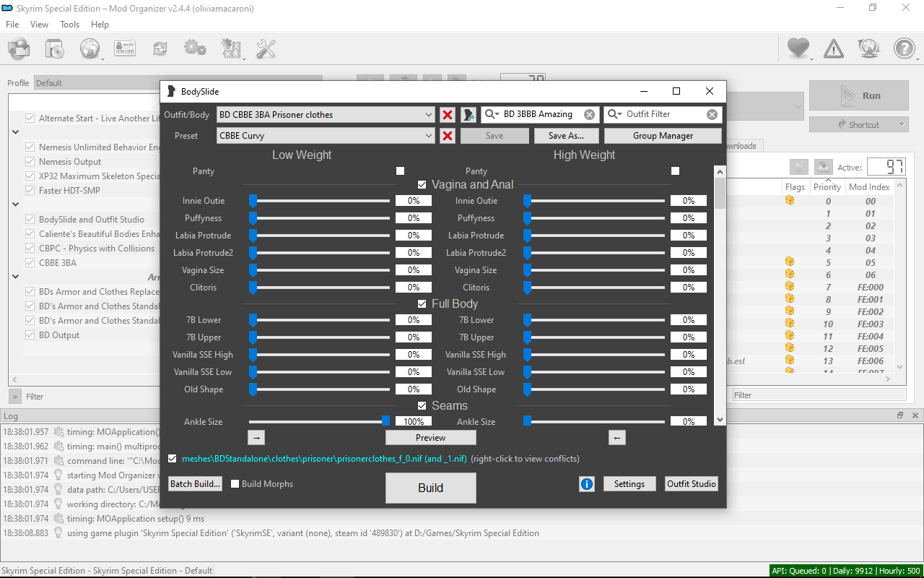Click the Build button
Screen dimensions: 924x578
click(431, 488)
